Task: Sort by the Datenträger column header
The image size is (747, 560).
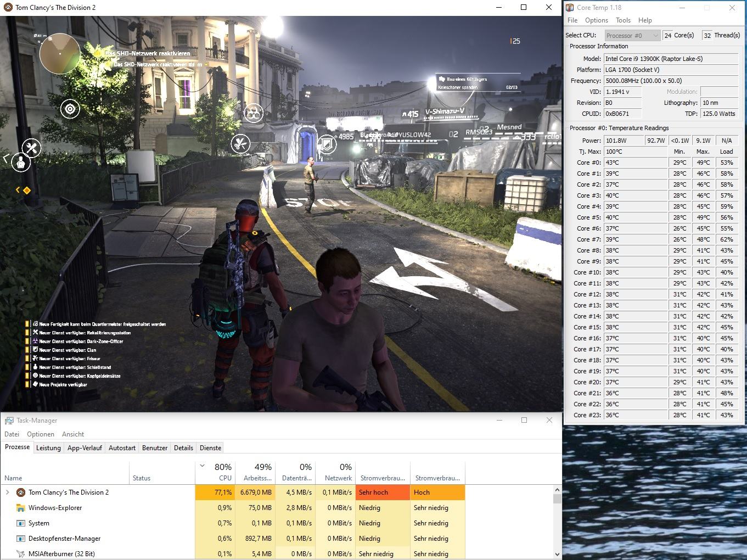Action: point(295,473)
